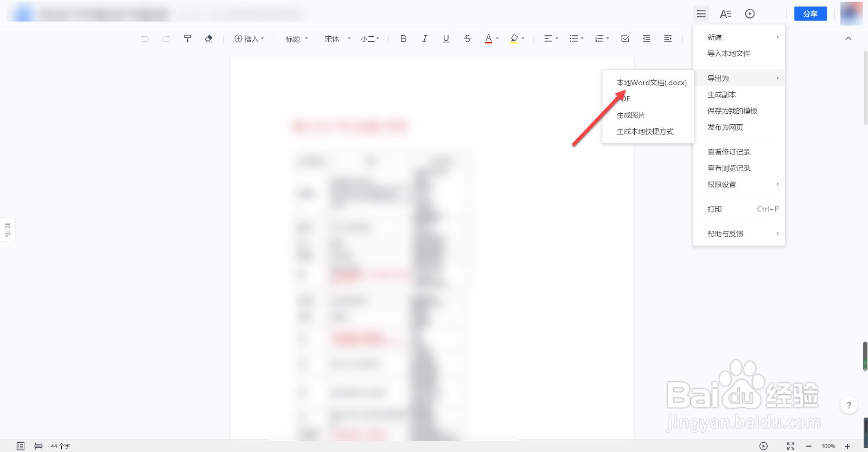
Task: Click the 100% zoom level
Action: [828, 446]
